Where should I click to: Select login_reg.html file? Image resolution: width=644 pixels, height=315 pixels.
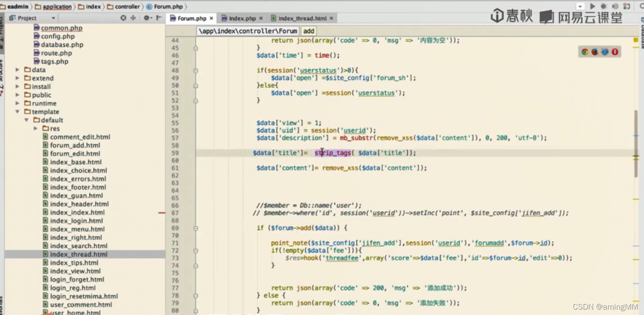[x=69, y=287]
